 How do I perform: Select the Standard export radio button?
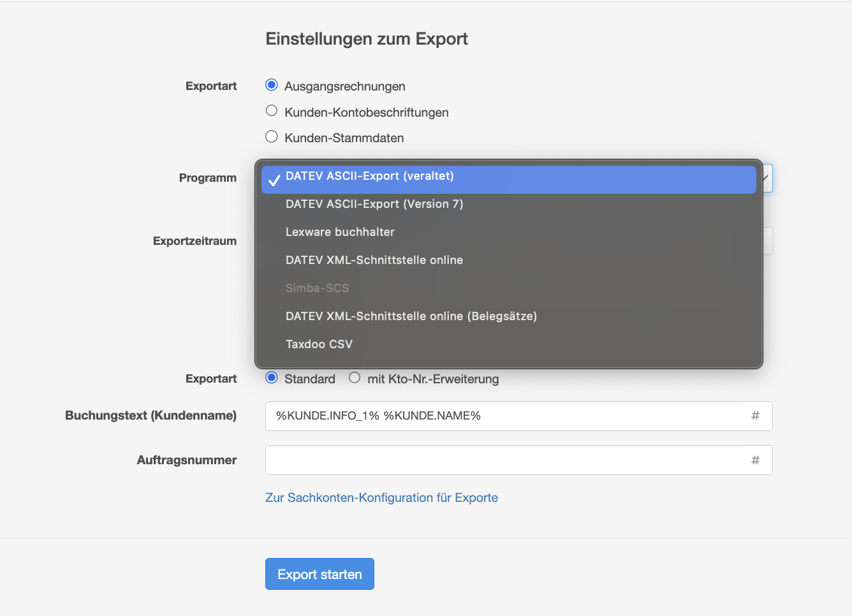pyautogui.click(x=272, y=378)
